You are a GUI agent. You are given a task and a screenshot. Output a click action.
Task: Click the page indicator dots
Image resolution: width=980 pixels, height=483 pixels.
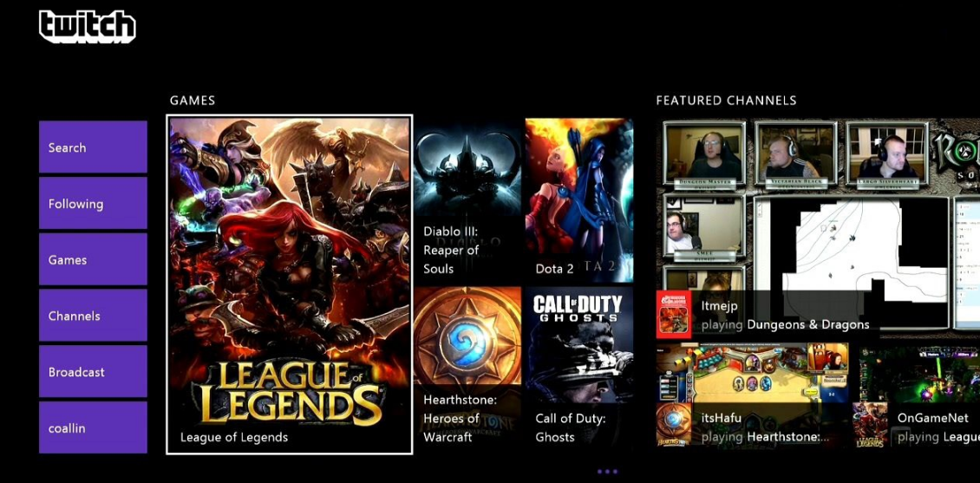point(607,472)
